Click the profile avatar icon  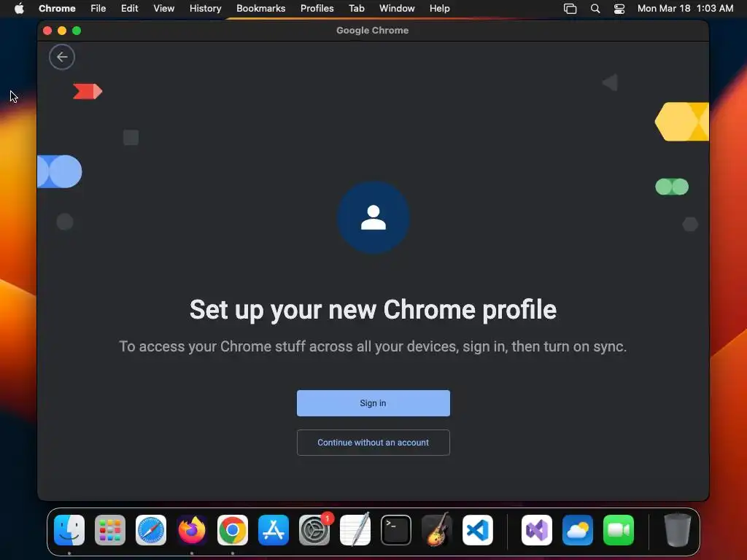point(373,217)
